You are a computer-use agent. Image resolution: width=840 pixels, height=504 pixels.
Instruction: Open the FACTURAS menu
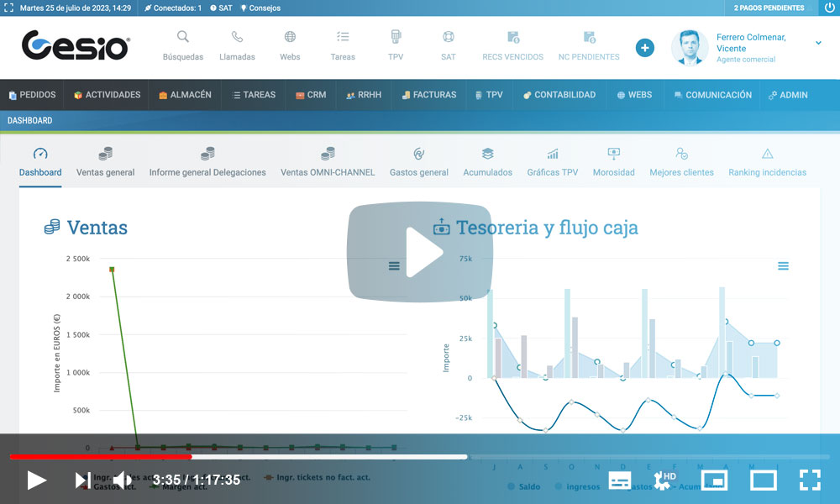(429, 95)
